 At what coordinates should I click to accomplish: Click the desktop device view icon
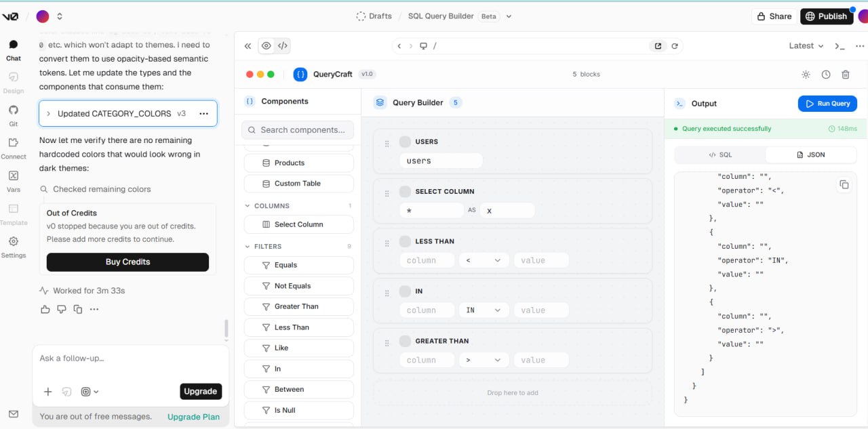coord(423,46)
